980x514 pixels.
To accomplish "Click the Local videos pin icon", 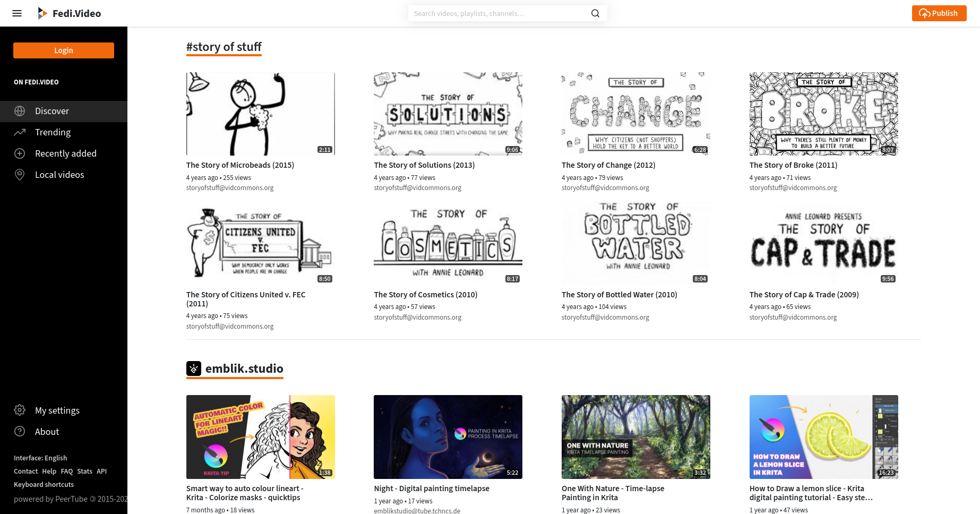I will pos(20,175).
